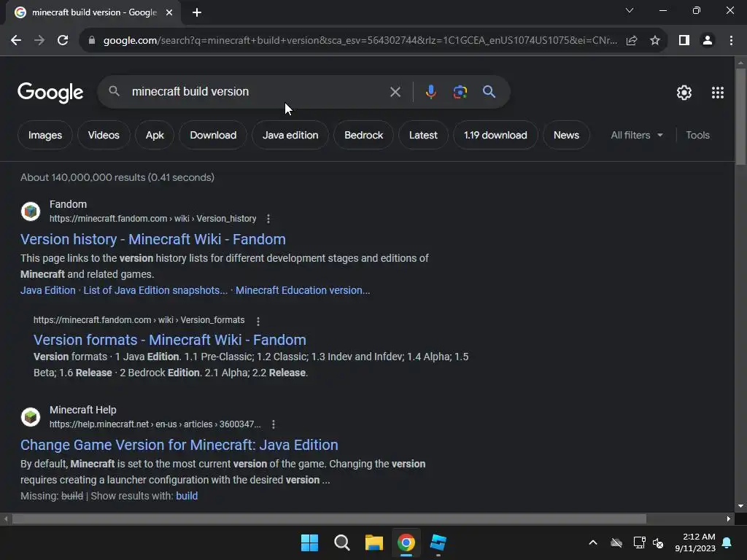The width and height of the screenshot is (747, 560).
Task: Click the cloud sync icon in the system tray
Action: (x=616, y=542)
